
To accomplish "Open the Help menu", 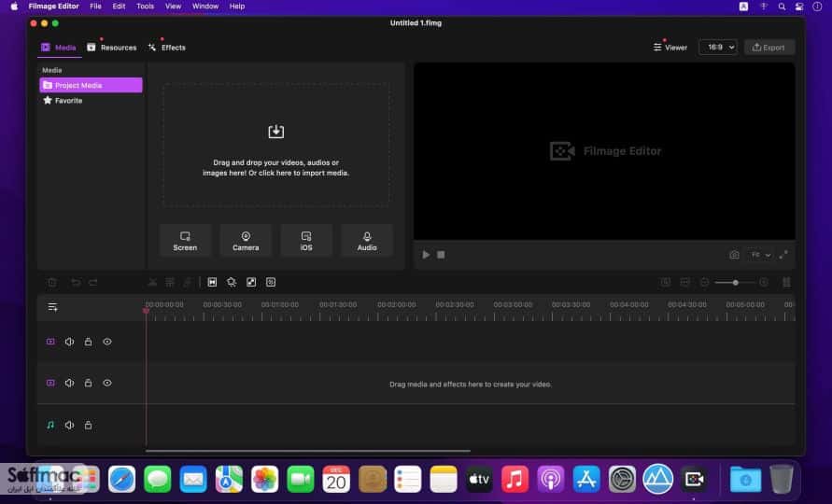I will pyautogui.click(x=236, y=7).
